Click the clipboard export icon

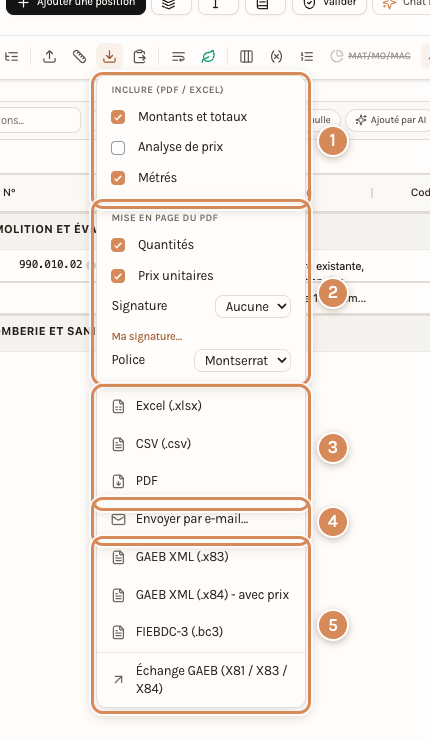(140, 57)
